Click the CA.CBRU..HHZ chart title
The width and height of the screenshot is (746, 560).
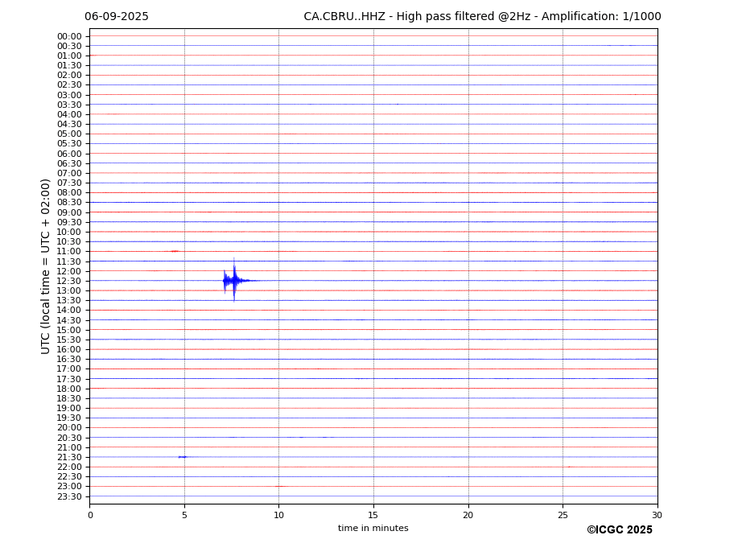pyautogui.click(x=482, y=17)
